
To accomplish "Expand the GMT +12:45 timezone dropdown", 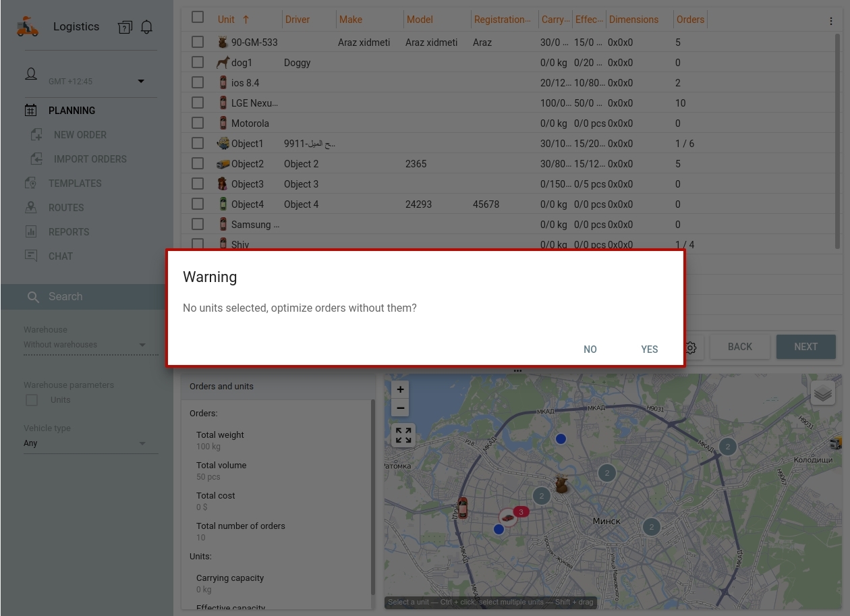I will [141, 81].
